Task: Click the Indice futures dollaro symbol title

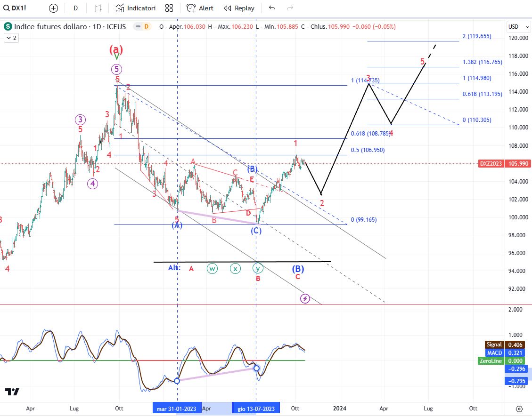Action: (x=70, y=27)
